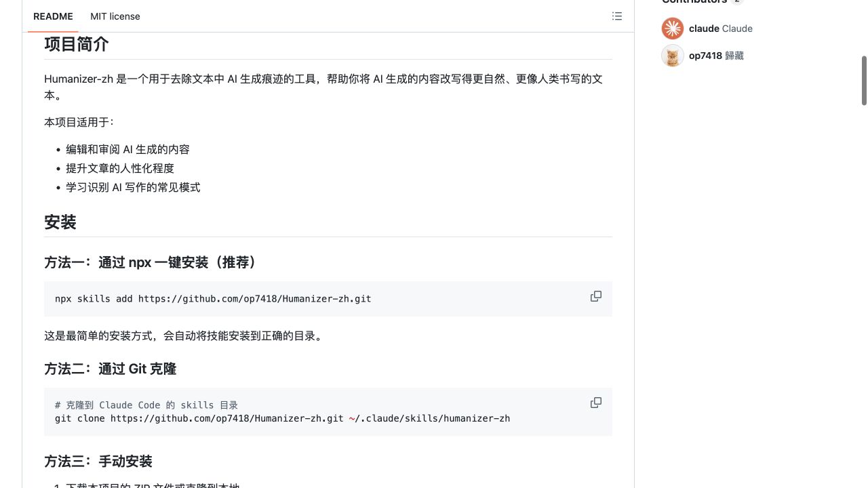Open the claude contributor profile link
The height and width of the screenshot is (488, 868).
tap(721, 28)
